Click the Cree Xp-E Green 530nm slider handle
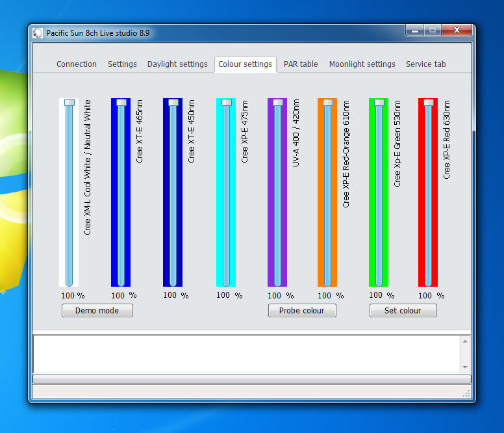The height and width of the screenshot is (433, 504). click(x=379, y=102)
